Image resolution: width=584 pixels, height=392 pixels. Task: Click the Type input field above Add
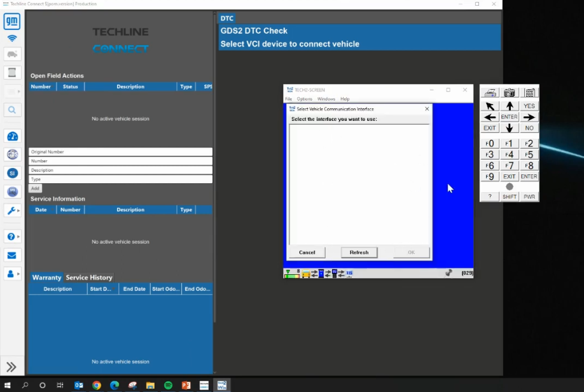point(121,179)
